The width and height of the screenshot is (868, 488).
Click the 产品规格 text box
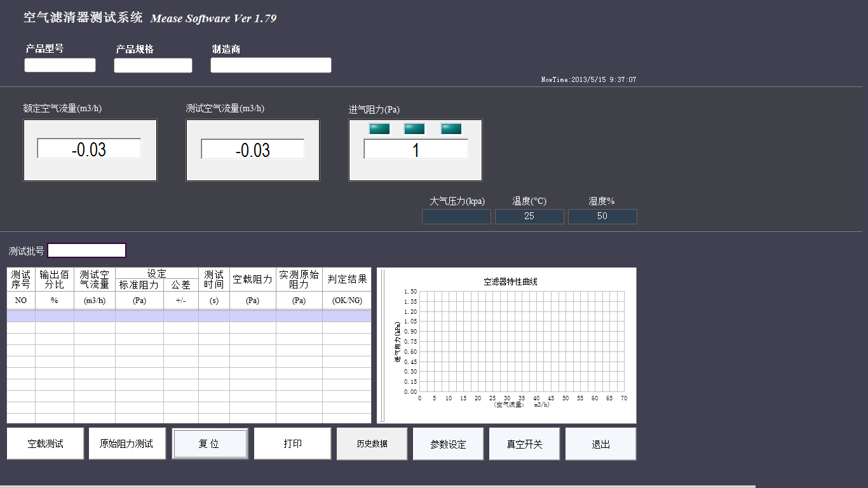[x=153, y=65]
